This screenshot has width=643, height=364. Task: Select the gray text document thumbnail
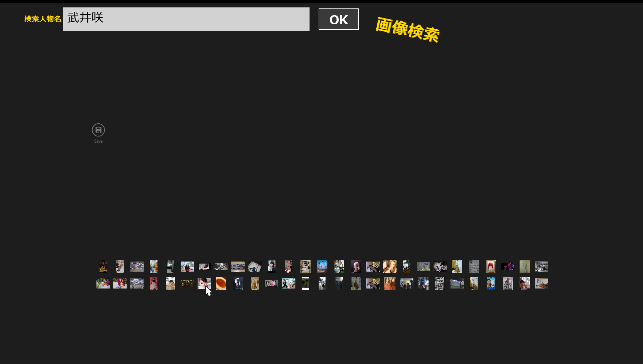[x=474, y=267]
